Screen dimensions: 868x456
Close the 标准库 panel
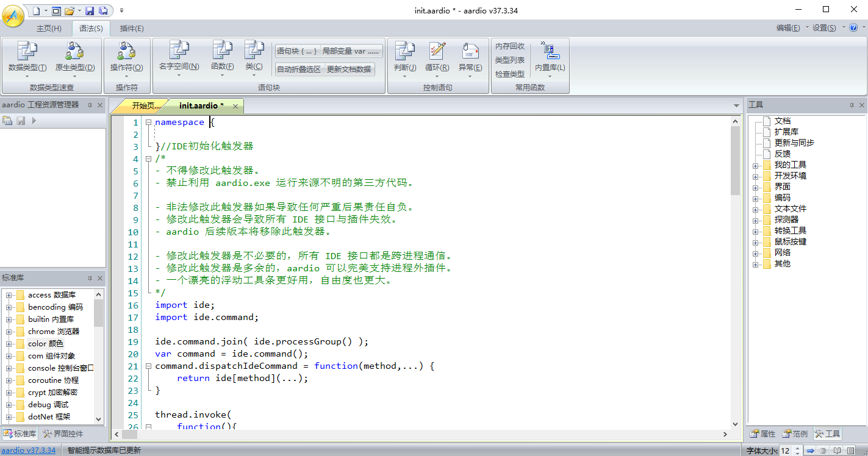click(100, 278)
